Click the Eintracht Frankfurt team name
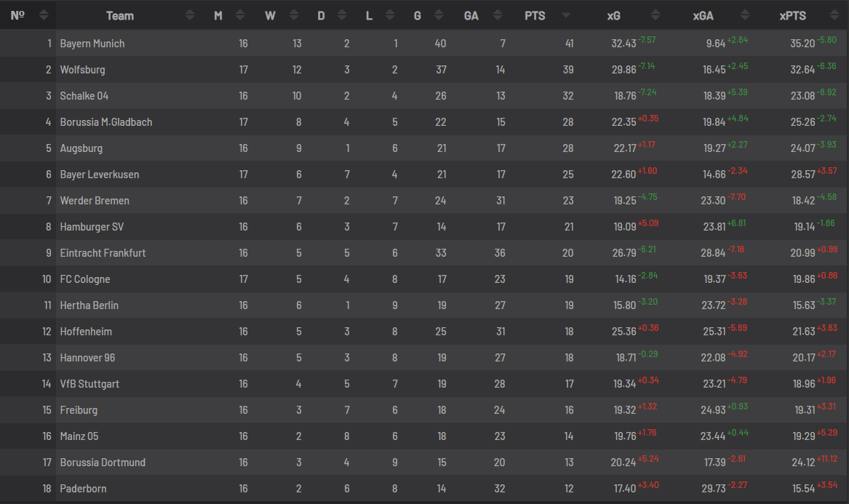This screenshot has width=849, height=504. [103, 253]
